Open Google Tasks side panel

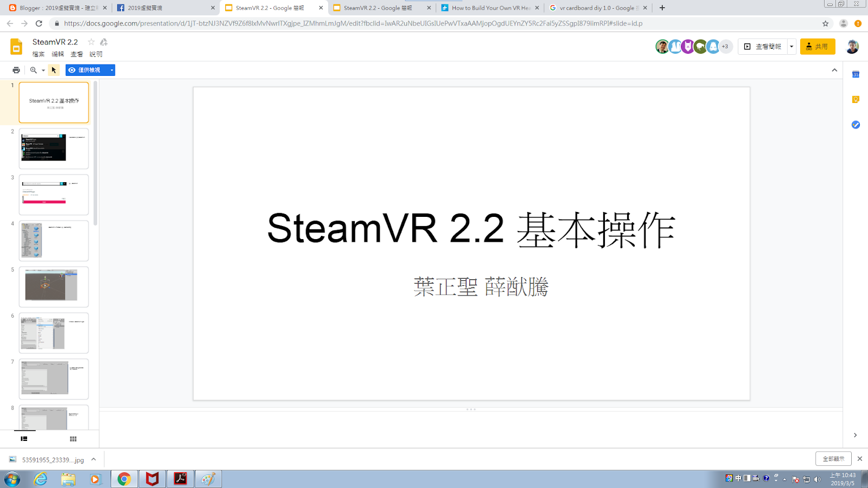pyautogui.click(x=856, y=125)
